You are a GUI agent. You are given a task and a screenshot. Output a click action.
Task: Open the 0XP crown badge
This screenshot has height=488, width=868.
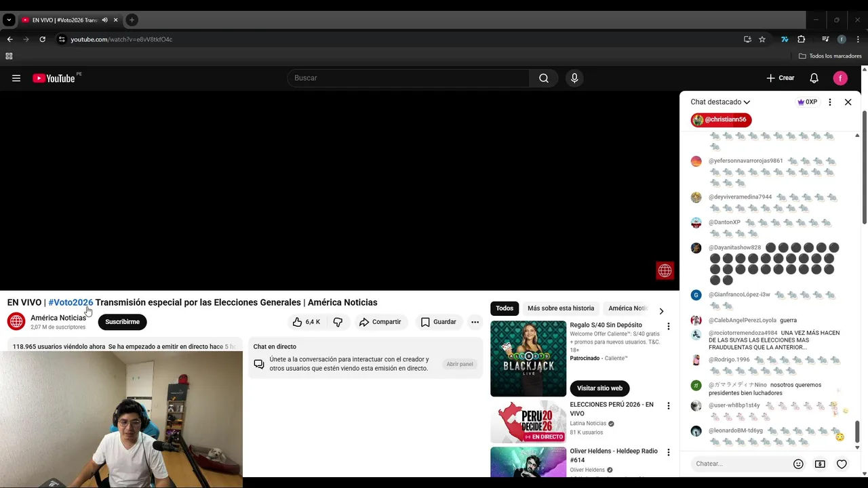(x=807, y=102)
